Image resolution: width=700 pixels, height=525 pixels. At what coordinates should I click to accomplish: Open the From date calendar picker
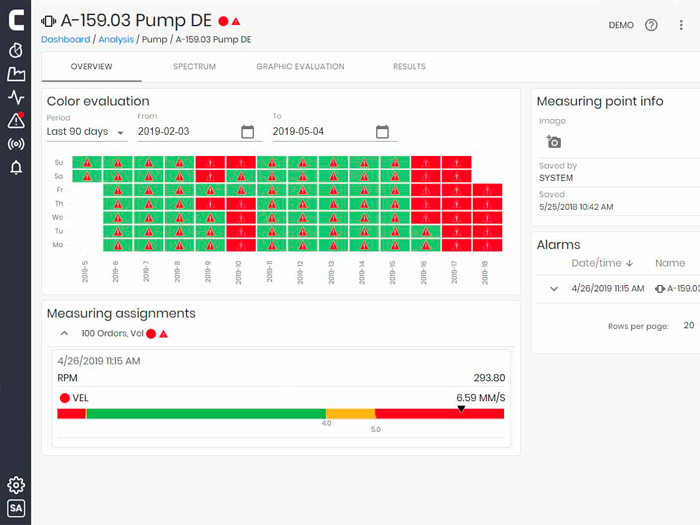tap(247, 132)
